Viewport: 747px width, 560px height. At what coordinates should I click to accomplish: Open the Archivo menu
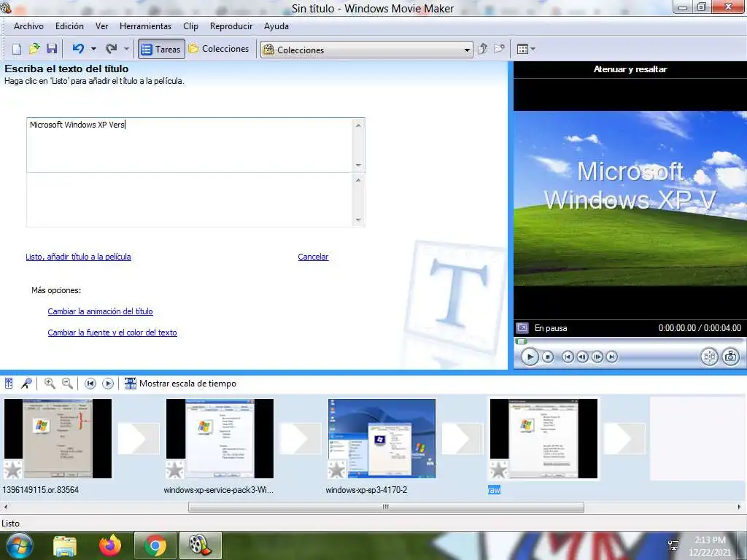(28, 26)
